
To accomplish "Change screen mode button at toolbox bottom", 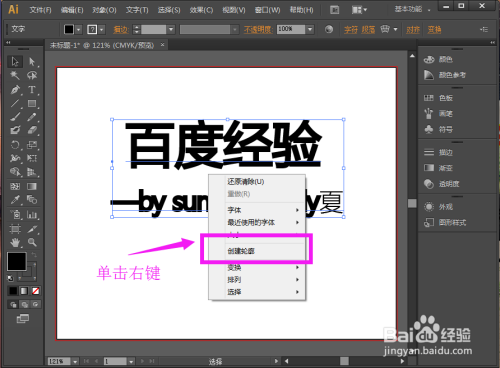I will point(23,319).
